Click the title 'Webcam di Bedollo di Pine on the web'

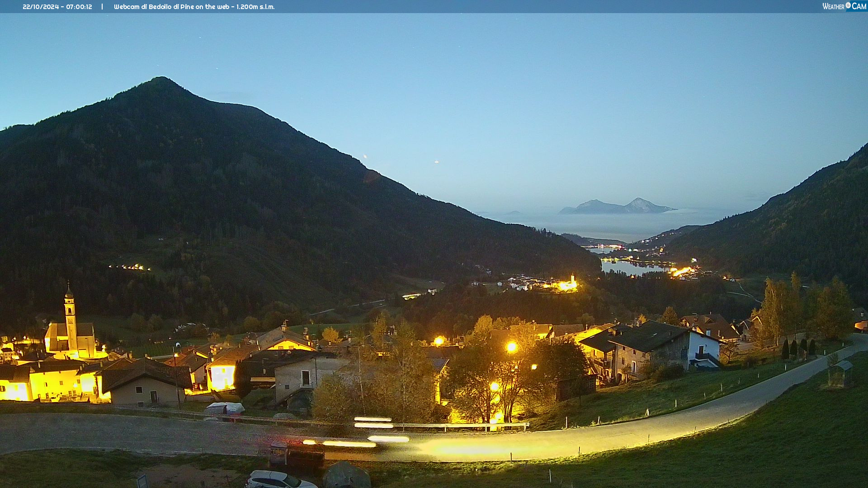(172, 7)
